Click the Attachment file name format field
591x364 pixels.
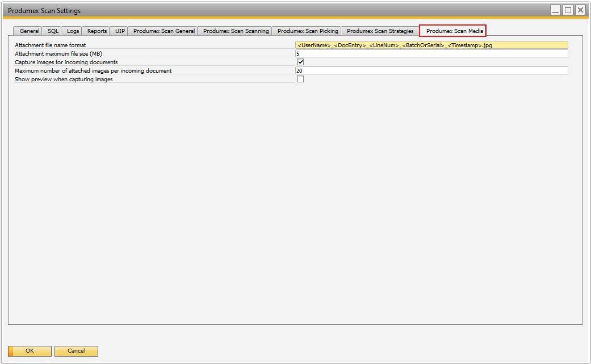431,45
